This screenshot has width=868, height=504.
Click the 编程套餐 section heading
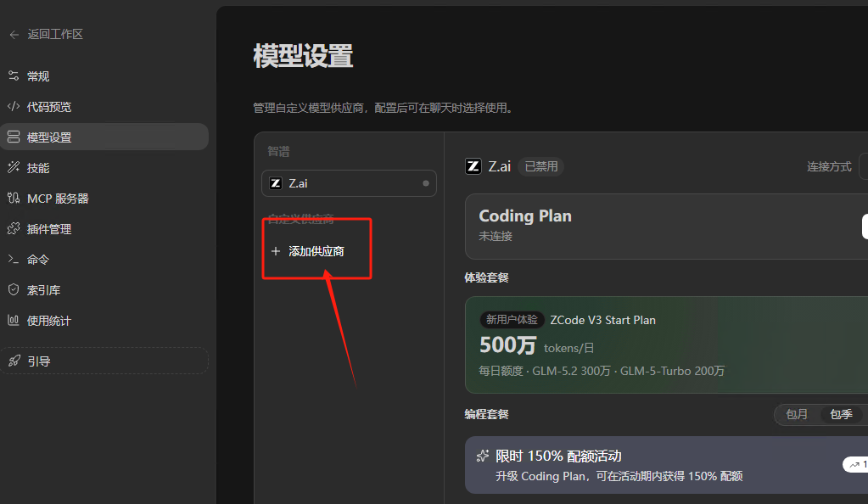486,414
